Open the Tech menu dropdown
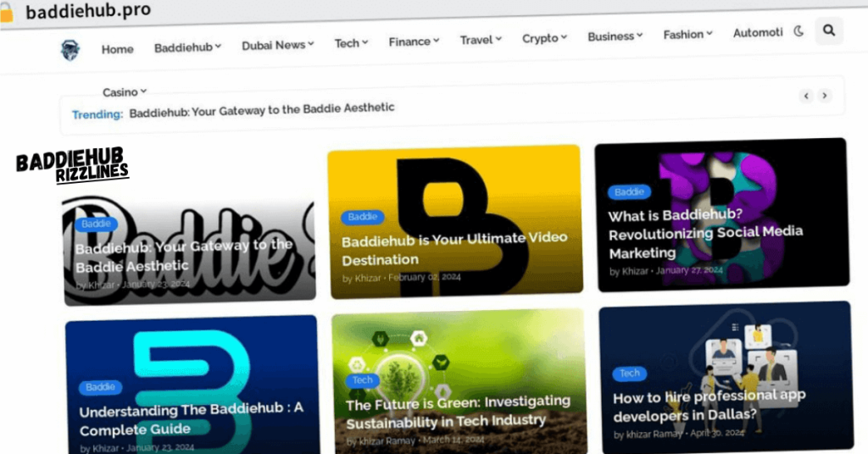The width and height of the screenshot is (868, 454). pyautogui.click(x=351, y=42)
